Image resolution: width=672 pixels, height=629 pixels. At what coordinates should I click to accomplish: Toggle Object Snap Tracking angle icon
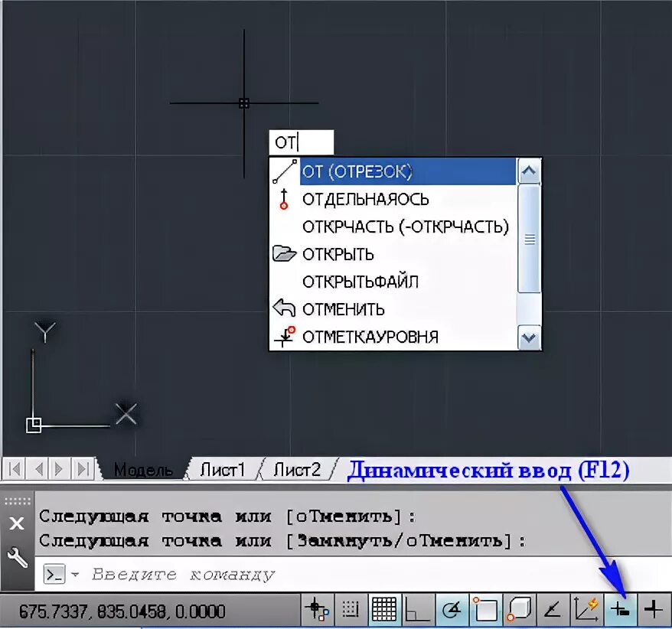coord(553,610)
